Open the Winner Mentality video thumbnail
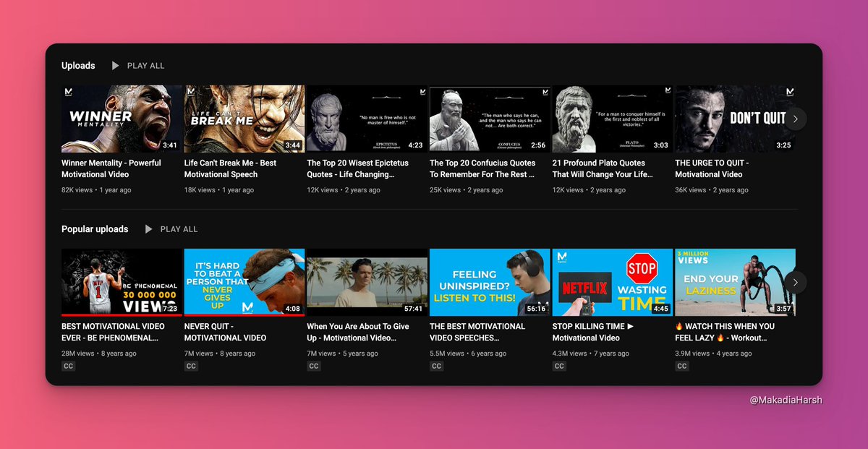868x449 pixels. pos(122,119)
